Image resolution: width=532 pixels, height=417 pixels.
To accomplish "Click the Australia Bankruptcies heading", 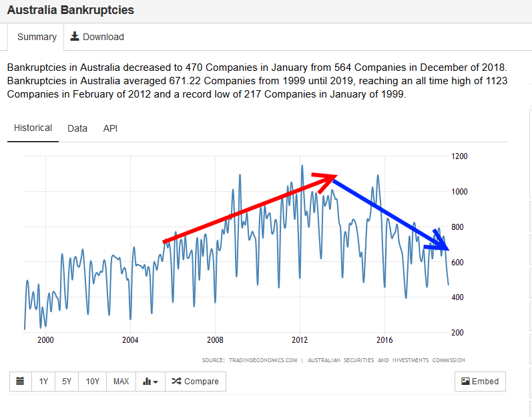I will point(71,10).
